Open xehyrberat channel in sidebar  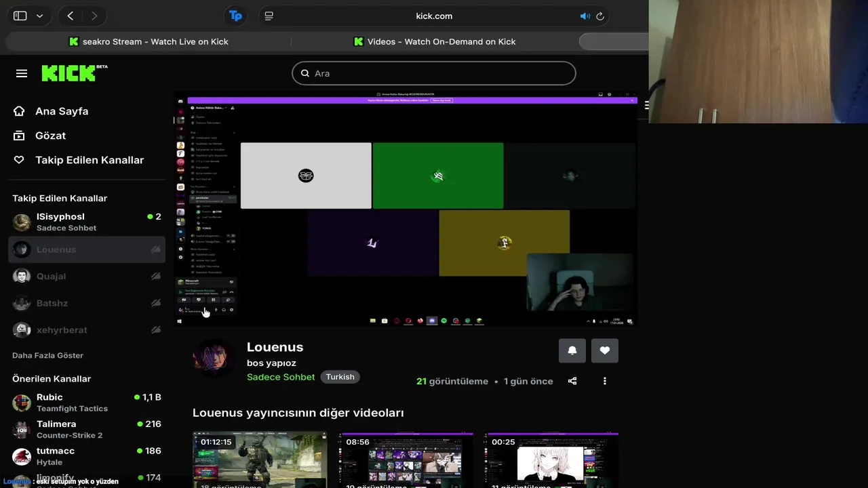click(x=86, y=330)
